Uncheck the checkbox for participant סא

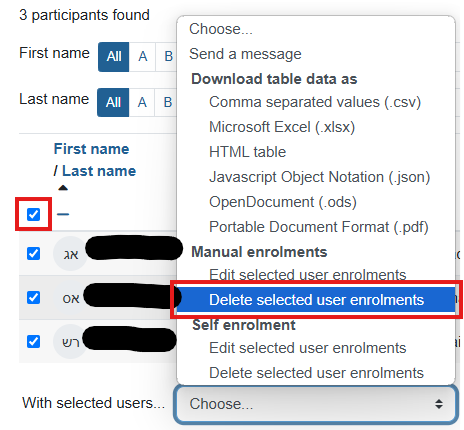point(33,297)
